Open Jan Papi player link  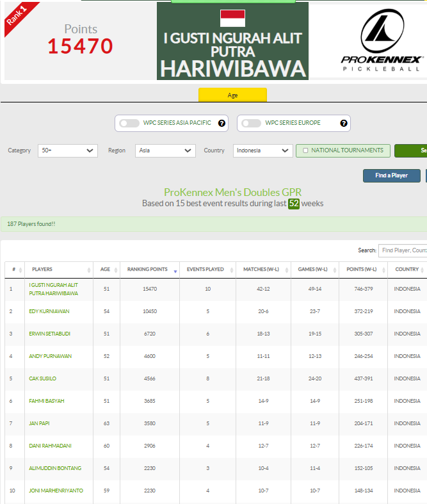click(x=39, y=423)
